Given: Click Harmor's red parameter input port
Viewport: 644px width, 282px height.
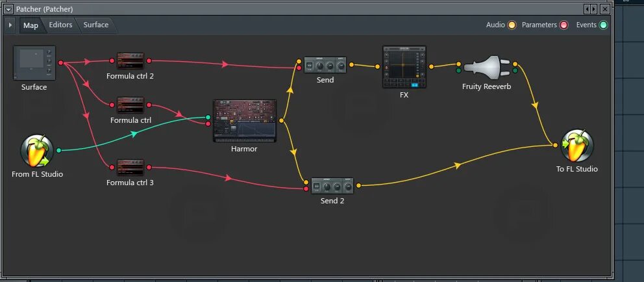Looking at the screenshot, I should coord(208,123).
